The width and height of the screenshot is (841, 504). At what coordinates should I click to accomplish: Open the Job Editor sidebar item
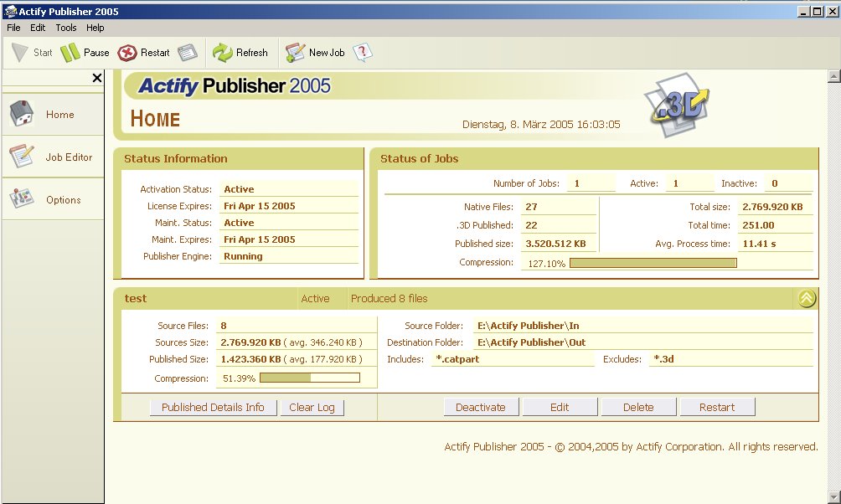pos(53,157)
